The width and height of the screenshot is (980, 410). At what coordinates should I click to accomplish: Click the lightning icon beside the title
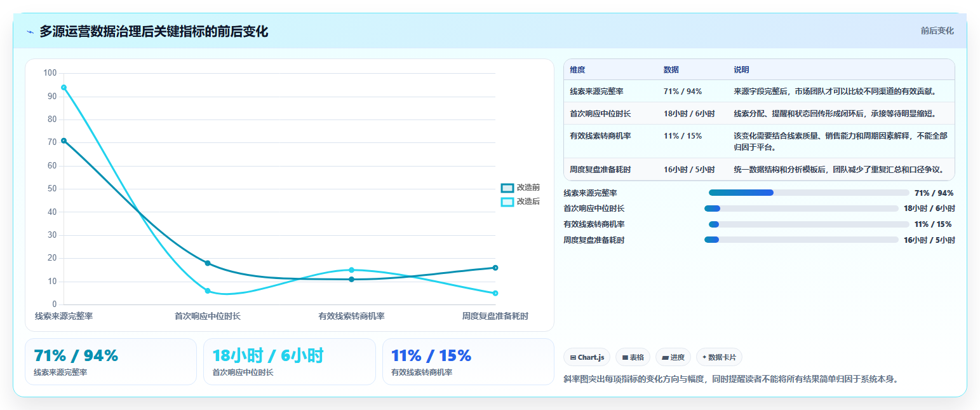[x=30, y=32]
